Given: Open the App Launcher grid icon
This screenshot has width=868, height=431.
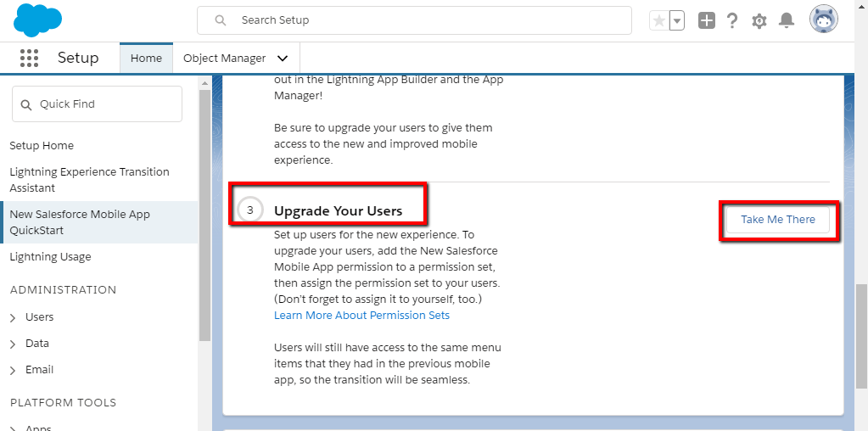Looking at the screenshot, I should click(29, 59).
